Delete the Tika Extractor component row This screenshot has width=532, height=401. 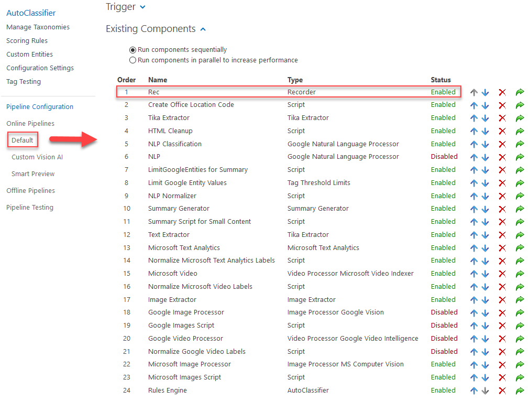502,118
